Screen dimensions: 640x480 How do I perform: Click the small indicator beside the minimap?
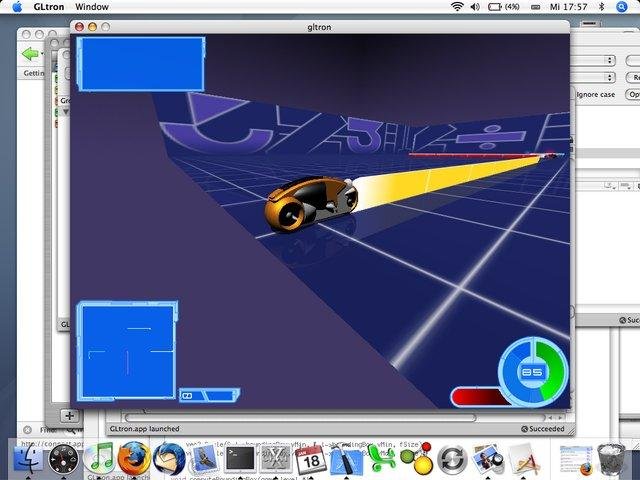tap(209, 395)
